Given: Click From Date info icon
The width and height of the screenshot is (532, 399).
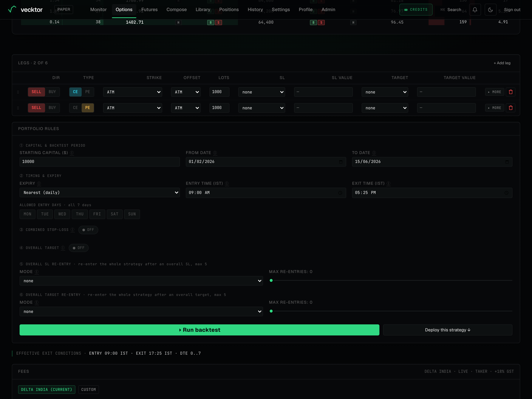Looking at the screenshot, I should 215,153.
